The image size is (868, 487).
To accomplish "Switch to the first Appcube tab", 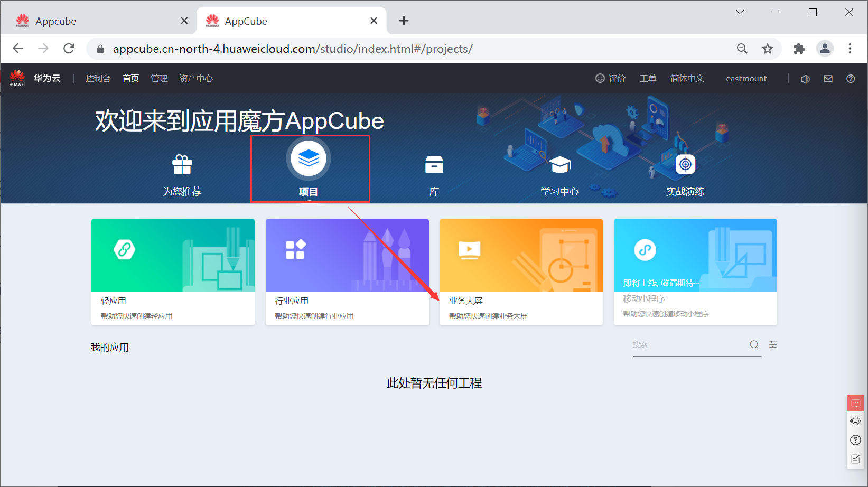I will tap(99, 21).
